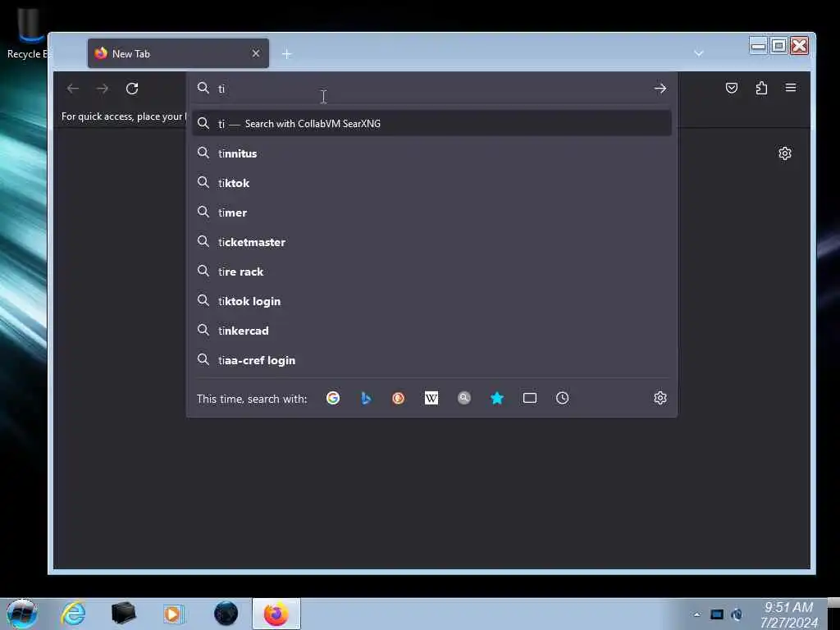Open a new tab with plus button
This screenshot has height=630, width=840.
coord(286,54)
